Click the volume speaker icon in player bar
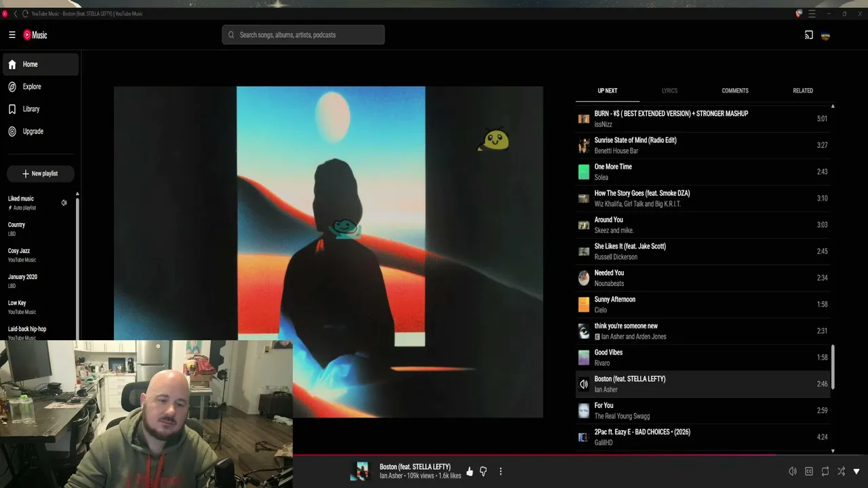Viewport: 868px width, 488px height. (793, 471)
